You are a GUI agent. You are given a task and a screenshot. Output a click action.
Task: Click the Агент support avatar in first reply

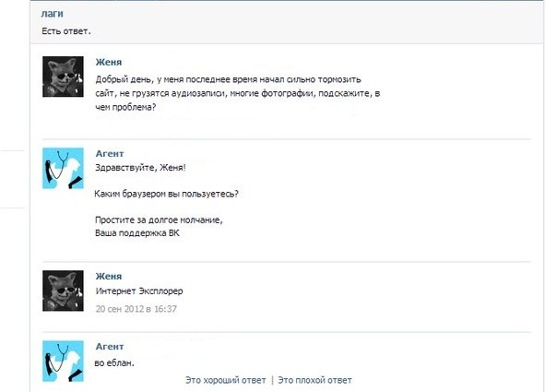tap(63, 168)
